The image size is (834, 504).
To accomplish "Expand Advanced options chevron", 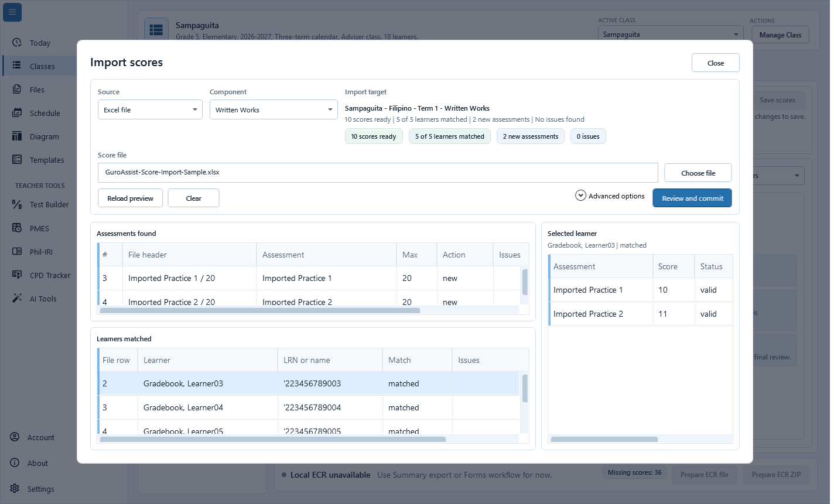I will [x=580, y=196].
